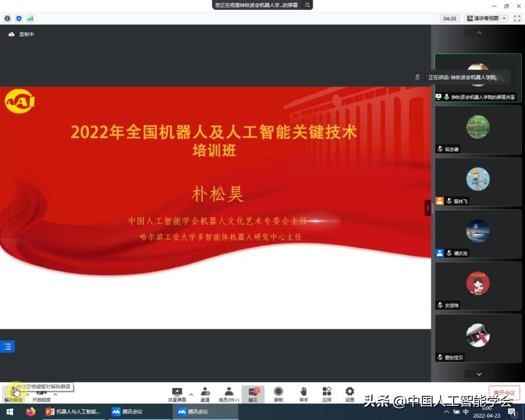Enter fullscreen via the top-right icon
This screenshot has height=420, width=525.
pos(517,18)
